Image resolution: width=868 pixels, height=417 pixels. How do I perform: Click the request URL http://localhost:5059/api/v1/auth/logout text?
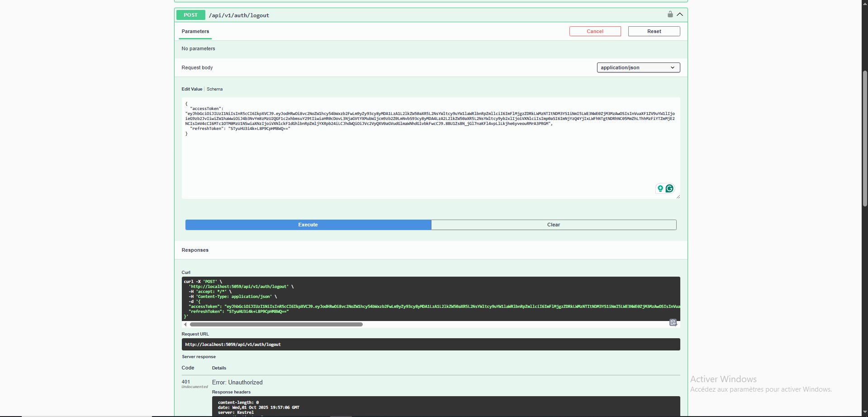point(233,345)
